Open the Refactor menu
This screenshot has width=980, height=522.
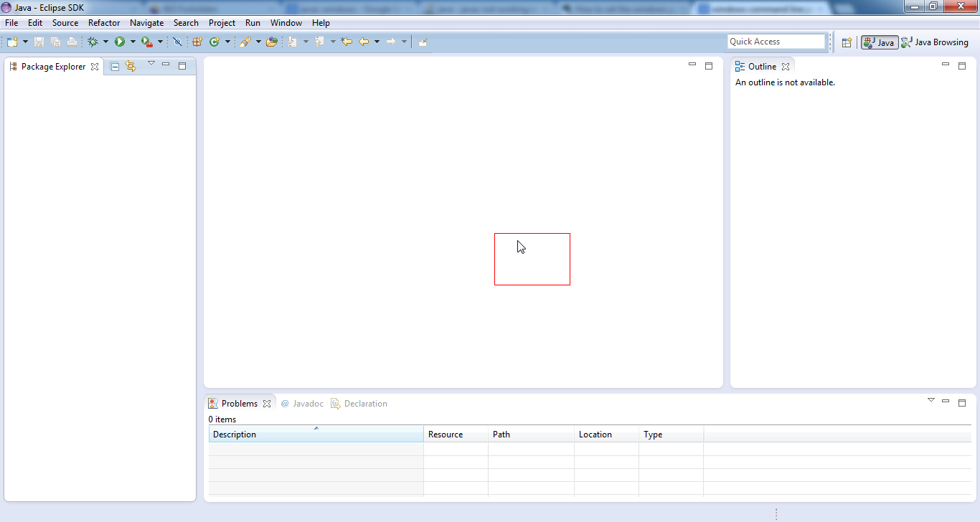104,23
